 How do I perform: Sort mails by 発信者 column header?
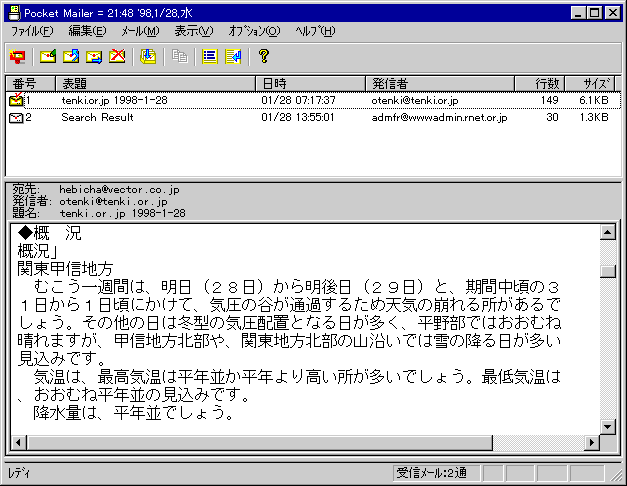440,83
